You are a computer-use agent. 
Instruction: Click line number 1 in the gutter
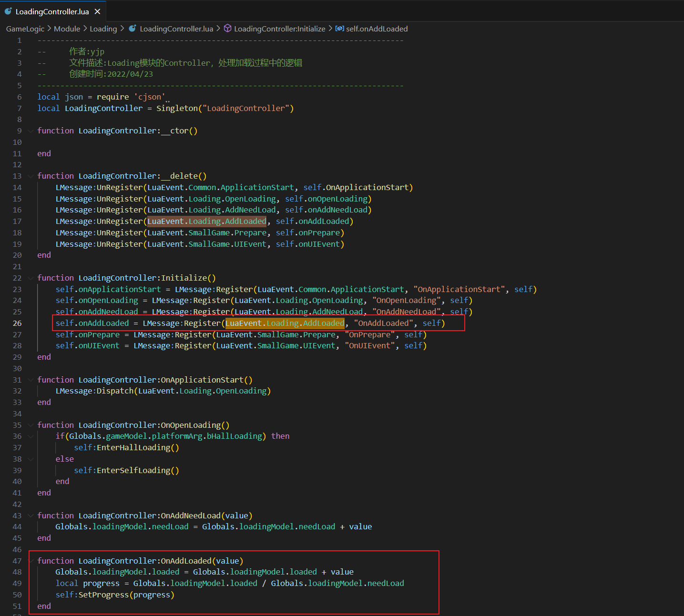point(20,40)
